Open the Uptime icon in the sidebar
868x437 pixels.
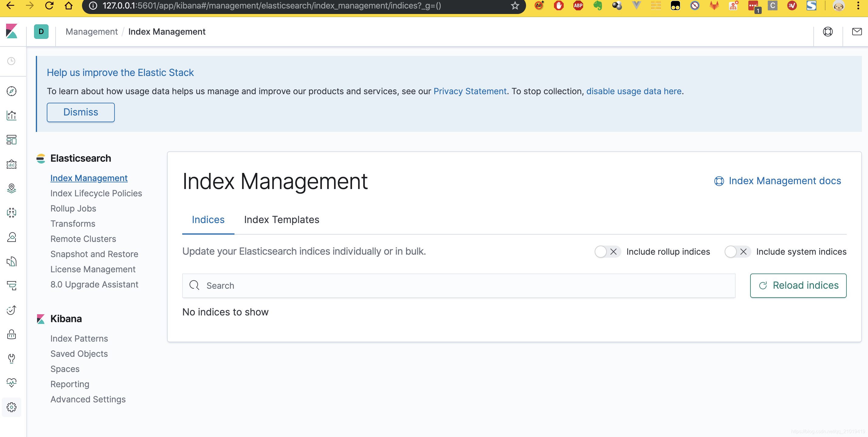12,310
